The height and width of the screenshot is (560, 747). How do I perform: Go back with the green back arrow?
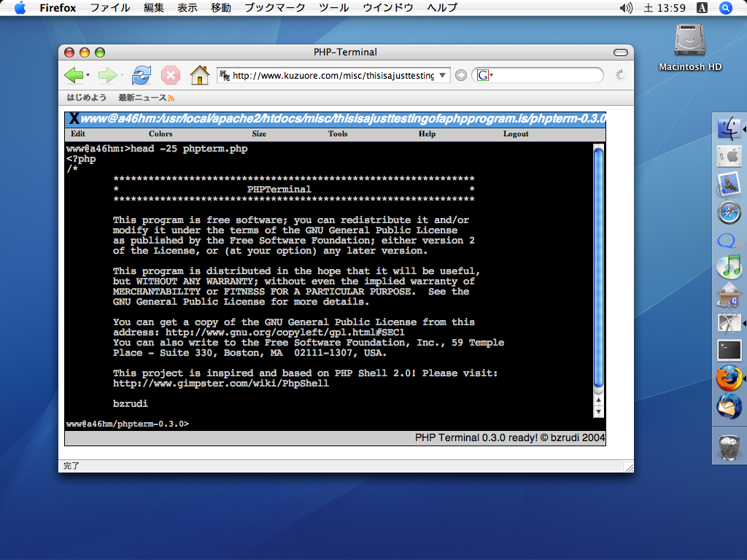click(x=74, y=75)
